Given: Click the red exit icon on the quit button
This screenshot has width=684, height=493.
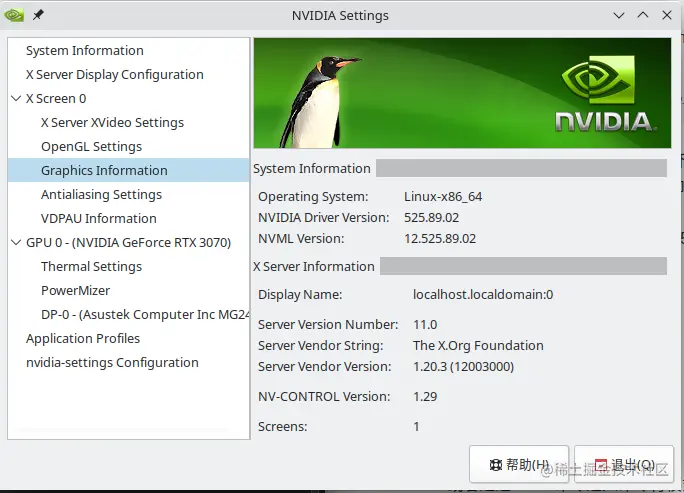Looking at the screenshot, I should coord(601,465).
